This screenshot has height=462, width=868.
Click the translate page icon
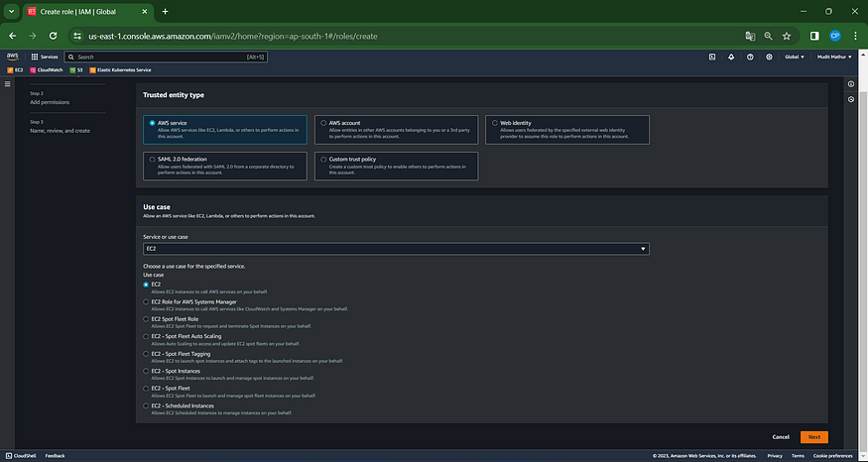tap(750, 36)
